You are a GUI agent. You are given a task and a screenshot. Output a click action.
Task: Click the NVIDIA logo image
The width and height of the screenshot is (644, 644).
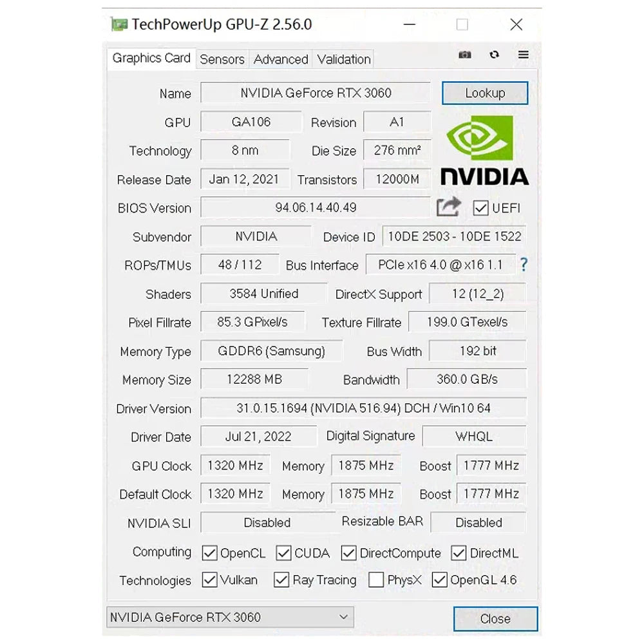coord(485,149)
